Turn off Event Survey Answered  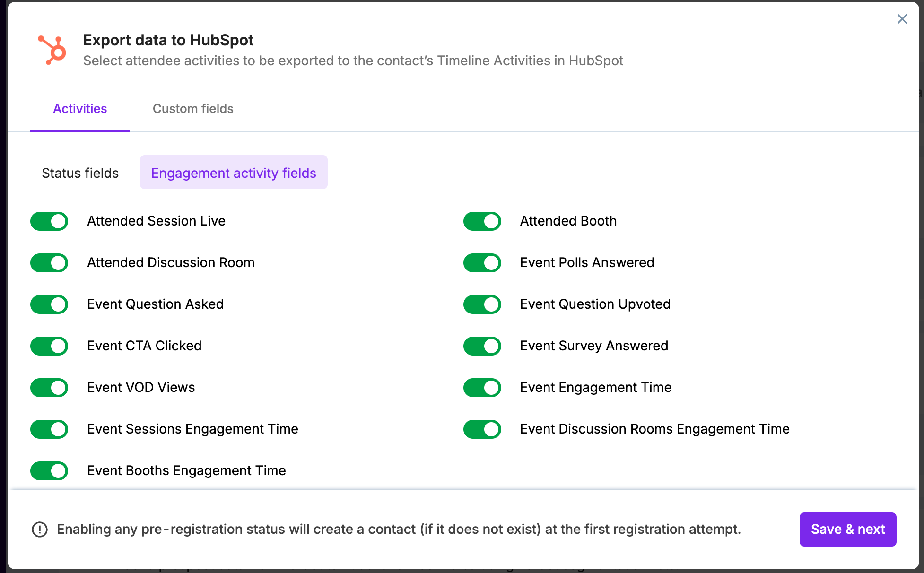pyautogui.click(x=482, y=346)
